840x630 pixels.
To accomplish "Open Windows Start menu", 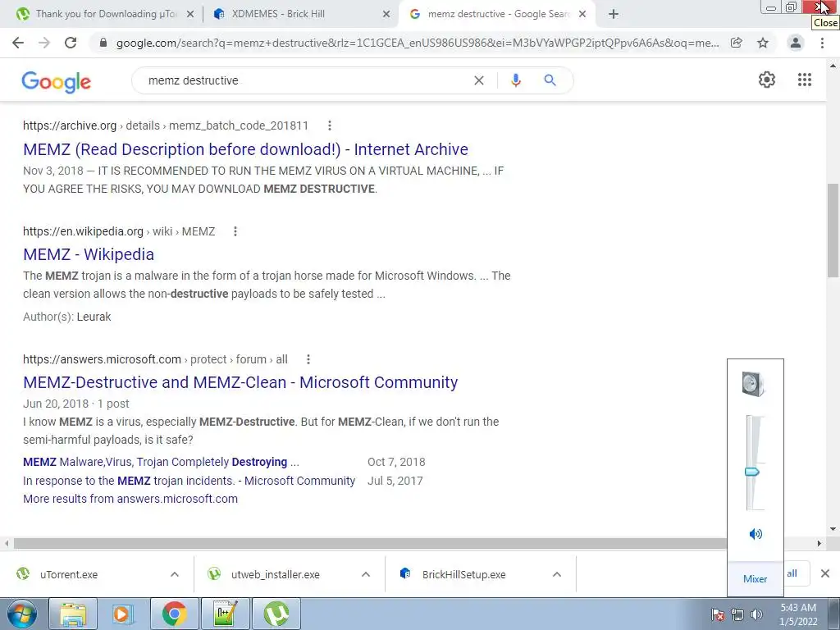I will click(21, 614).
